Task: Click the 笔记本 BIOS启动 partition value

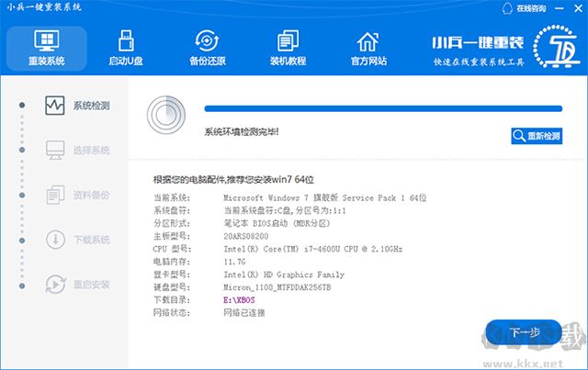Action: [277, 223]
